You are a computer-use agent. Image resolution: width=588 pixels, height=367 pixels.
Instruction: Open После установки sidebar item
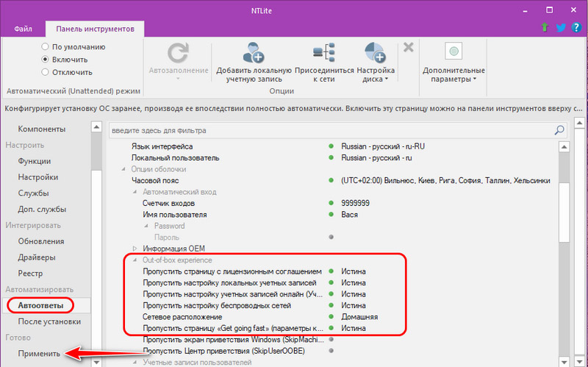pos(49,321)
